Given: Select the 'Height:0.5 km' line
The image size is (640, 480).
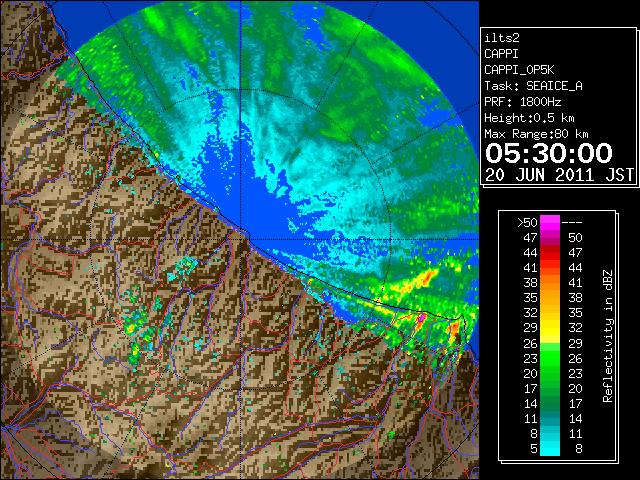Looking at the screenshot, I should 529,118.
